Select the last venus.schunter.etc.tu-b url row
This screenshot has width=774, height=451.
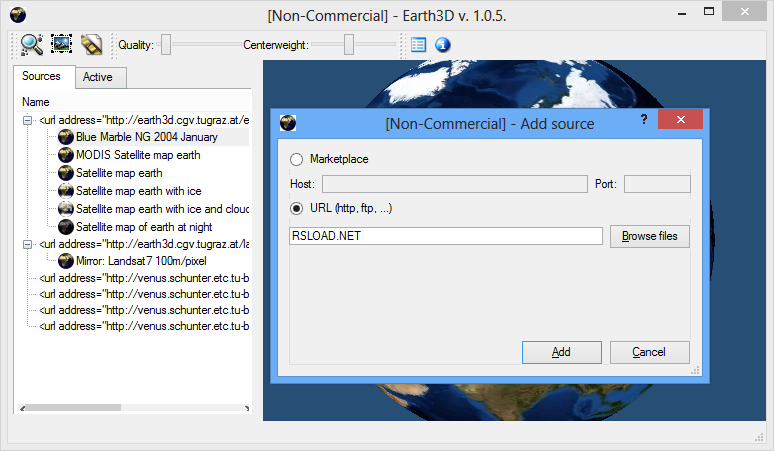click(144, 326)
